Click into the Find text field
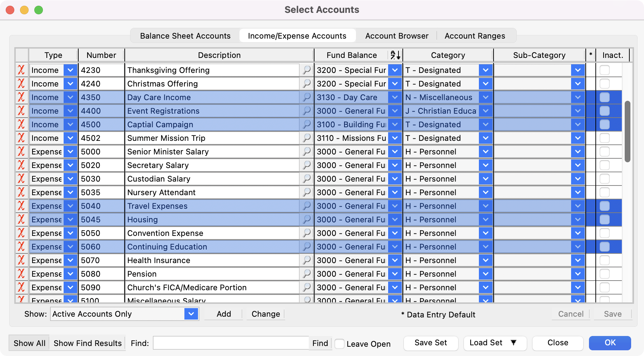 pyautogui.click(x=231, y=343)
